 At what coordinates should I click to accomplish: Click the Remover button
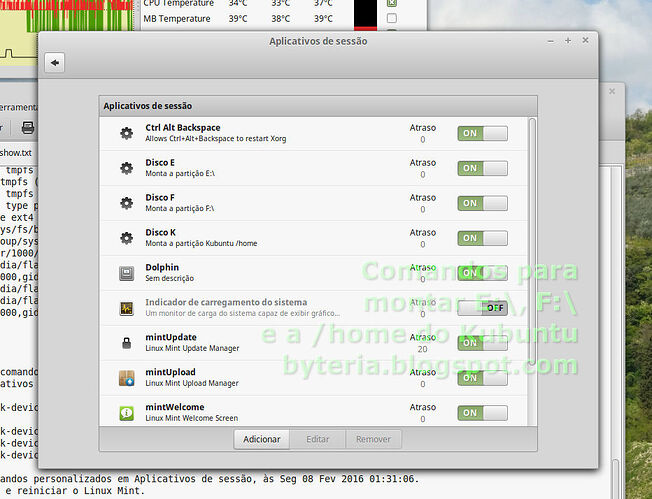(373, 439)
